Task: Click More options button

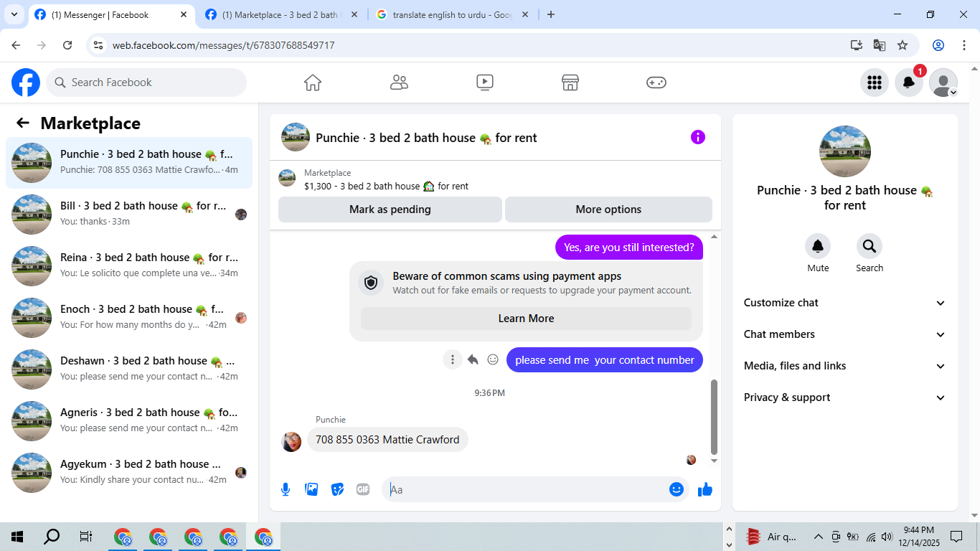Action: point(608,209)
